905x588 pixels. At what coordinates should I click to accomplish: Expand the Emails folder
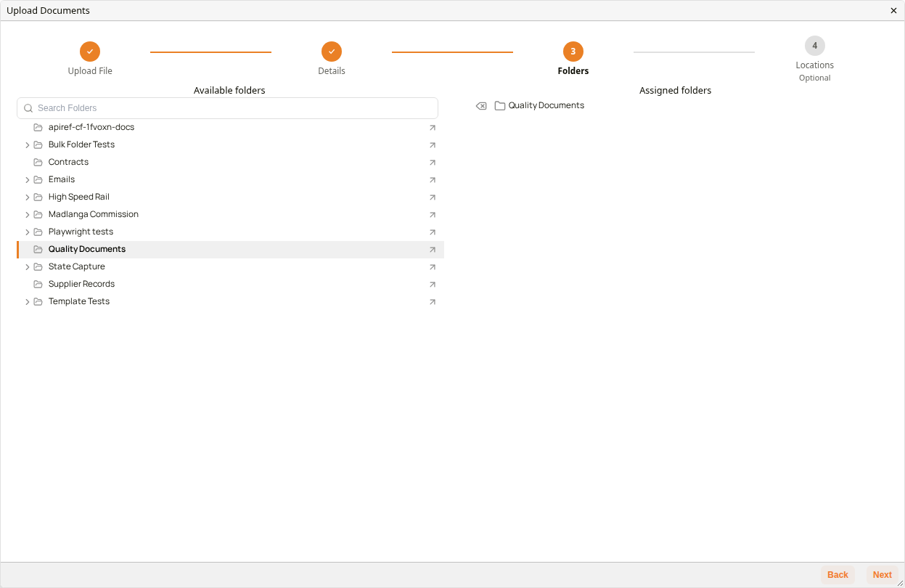click(28, 180)
